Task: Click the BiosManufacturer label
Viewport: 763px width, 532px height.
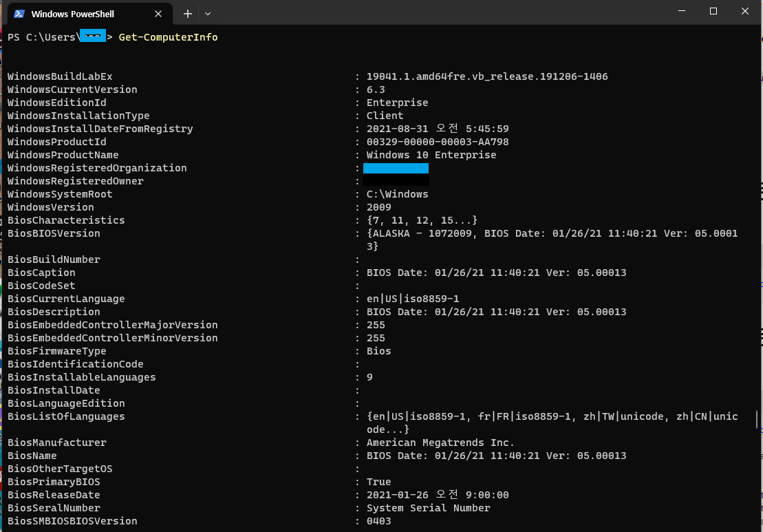Action: tap(57, 443)
